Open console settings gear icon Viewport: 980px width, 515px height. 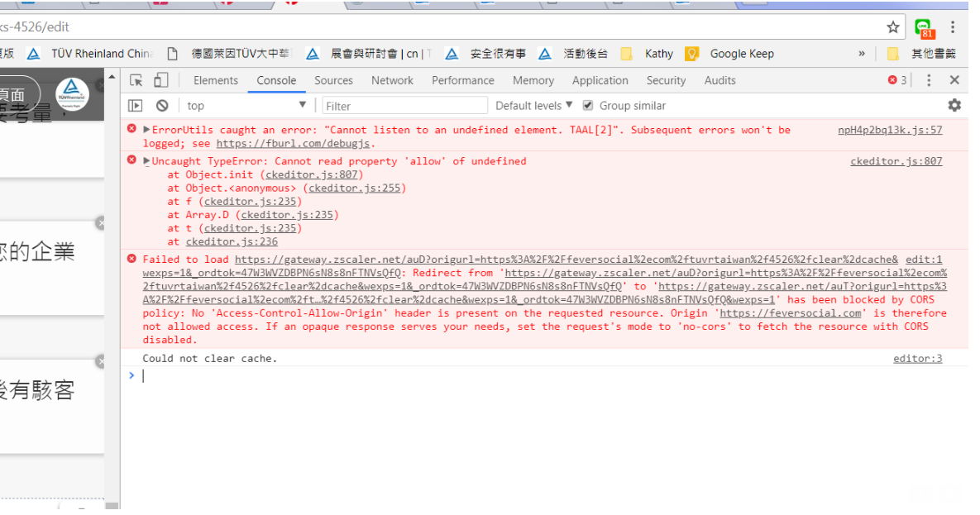coord(954,105)
